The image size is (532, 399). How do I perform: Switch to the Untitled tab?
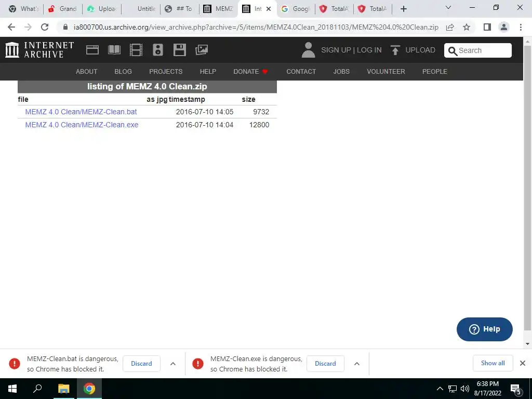pyautogui.click(x=140, y=9)
